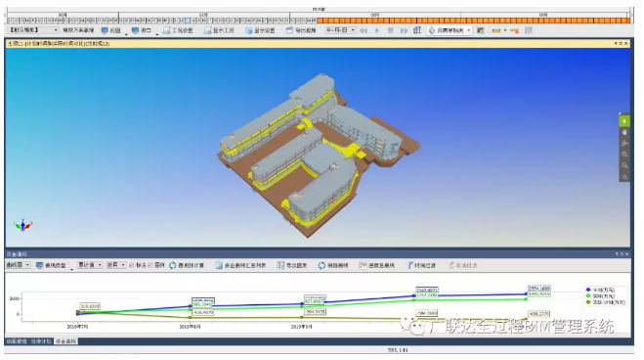Open 显示设置 display settings
The image size is (644, 360).
[x=260, y=30]
